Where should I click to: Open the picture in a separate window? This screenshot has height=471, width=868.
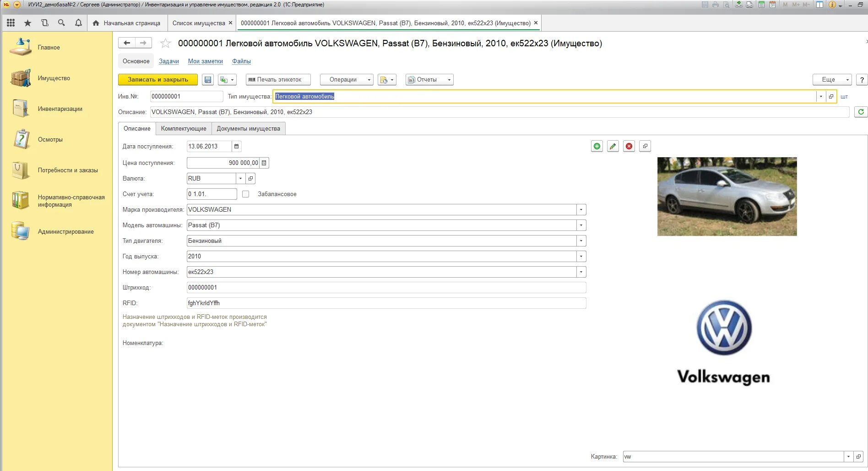[x=645, y=146]
